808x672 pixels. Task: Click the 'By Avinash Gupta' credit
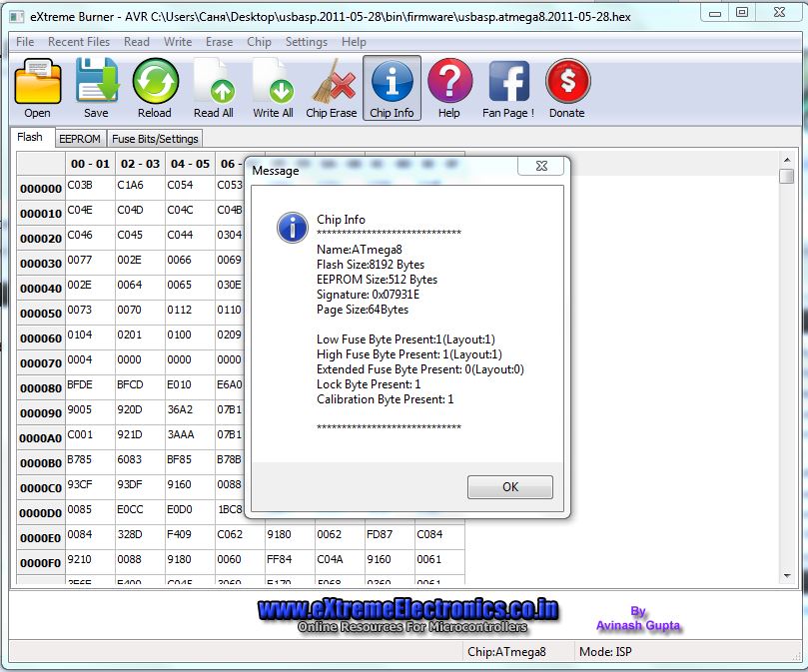[638, 618]
